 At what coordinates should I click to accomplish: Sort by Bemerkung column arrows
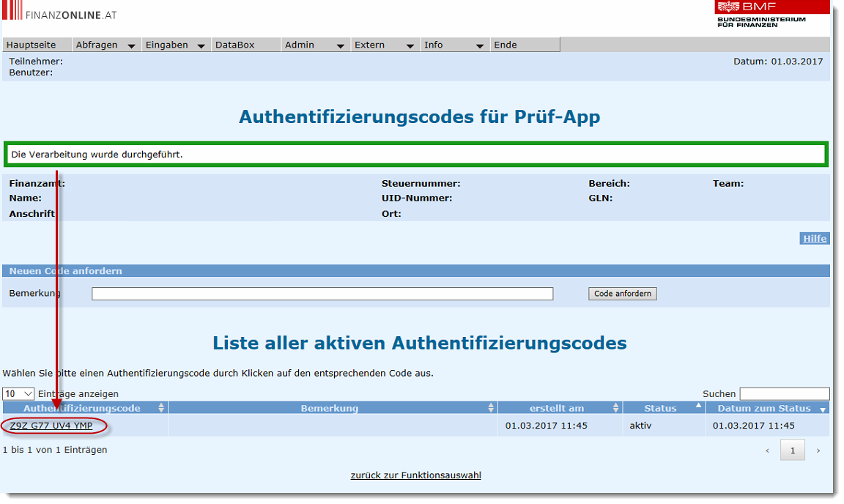tap(491, 408)
